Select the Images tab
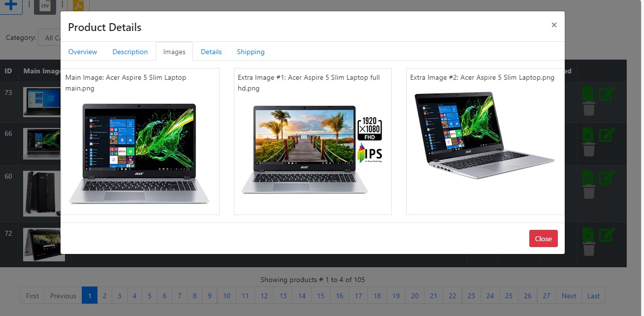The height and width of the screenshot is (316, 644). [174, 52]
